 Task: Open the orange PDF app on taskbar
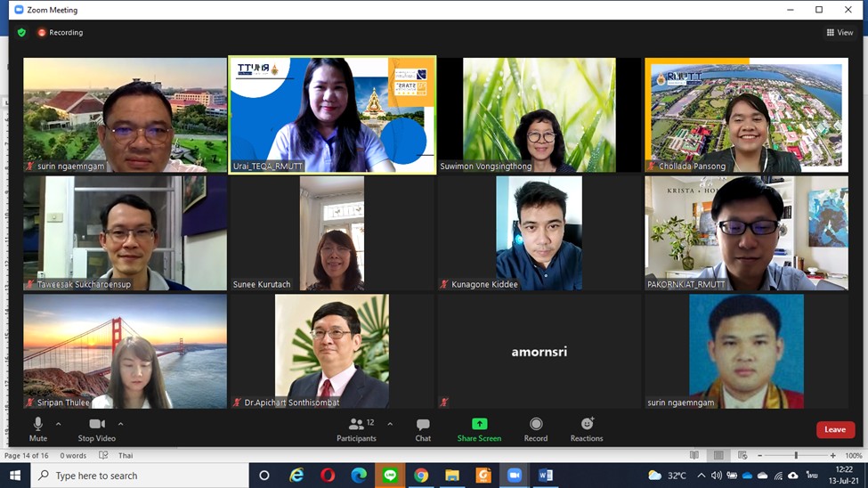(483, 476)
